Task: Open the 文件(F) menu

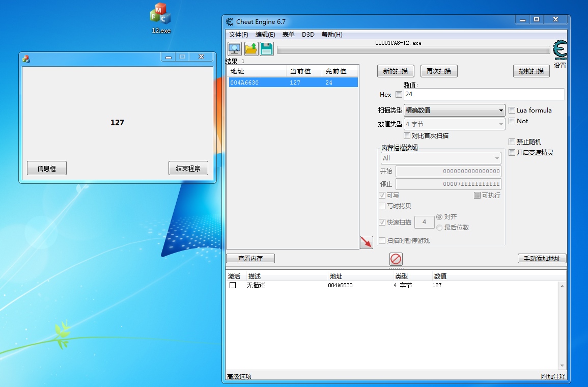Action: (238, 35)
